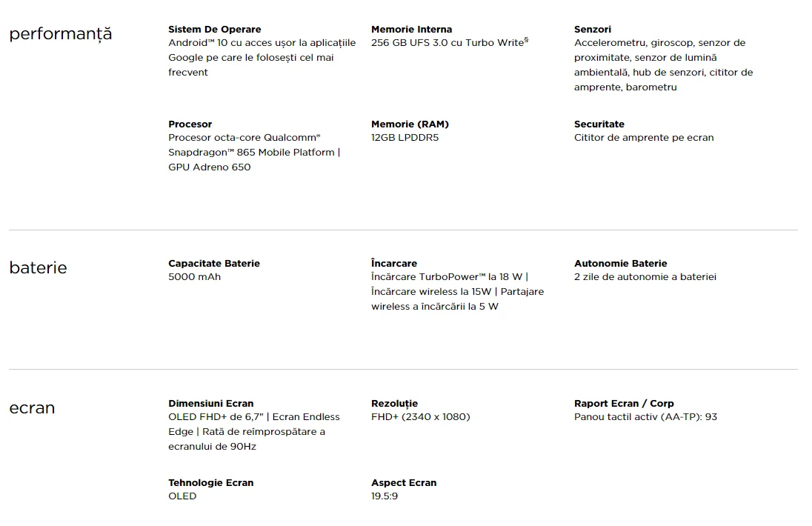Click the Memorie Interna label
812x526 pixels.
pos(412,30)
